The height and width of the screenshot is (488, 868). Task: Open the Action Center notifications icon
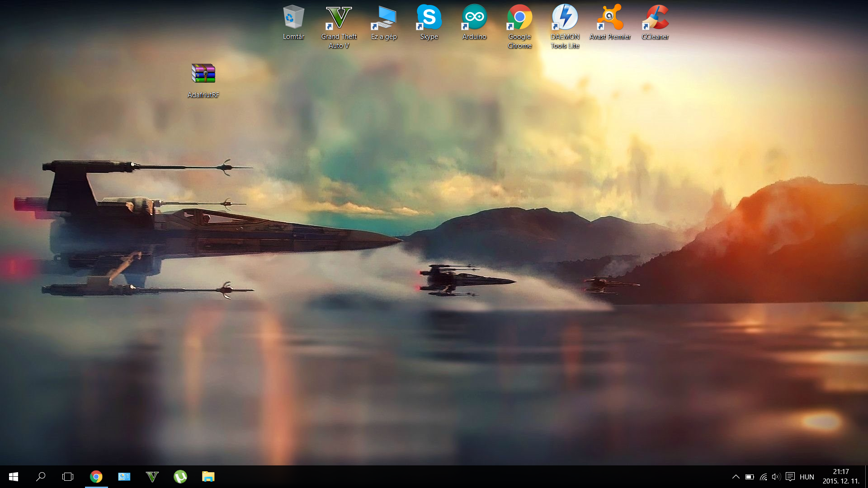pyautogui.click(x=790, y=477)
